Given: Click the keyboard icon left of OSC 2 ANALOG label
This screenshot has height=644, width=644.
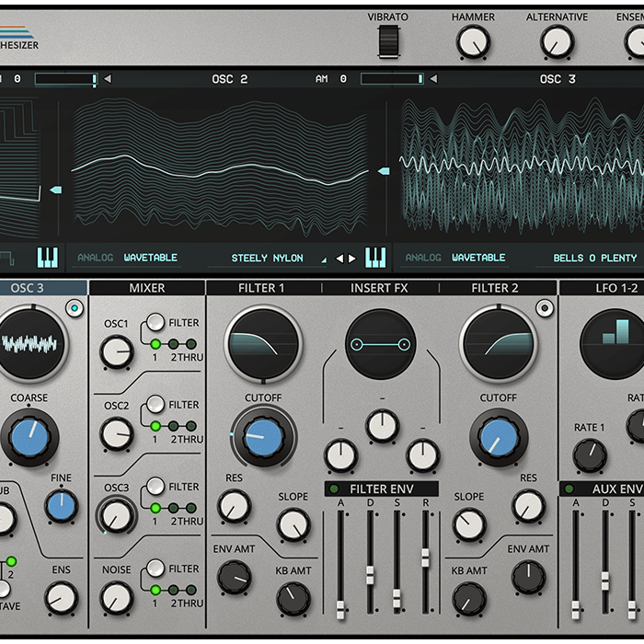Looking at the screenshot, I should (x=48, y=258).
